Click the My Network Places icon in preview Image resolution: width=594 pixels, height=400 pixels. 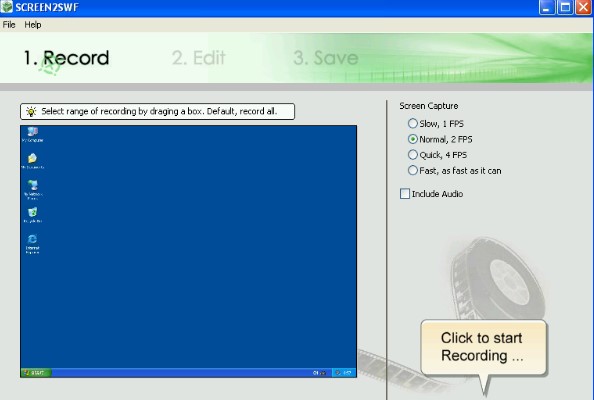point(33,189)
